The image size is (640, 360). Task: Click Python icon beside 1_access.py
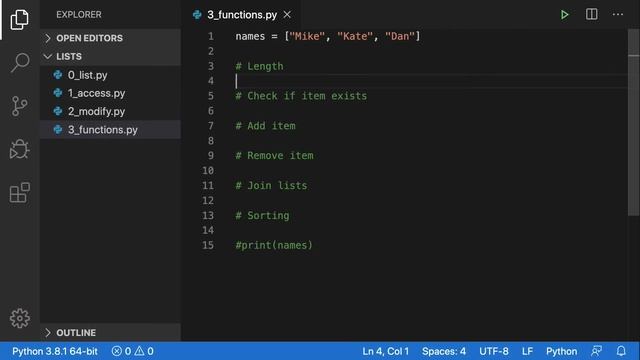(x=58, y=93)
